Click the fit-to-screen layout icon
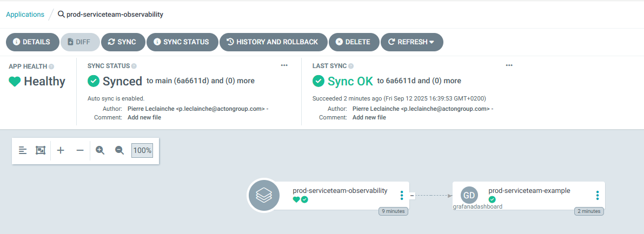Viewport: 644px width, 234px height. [41, 150]
